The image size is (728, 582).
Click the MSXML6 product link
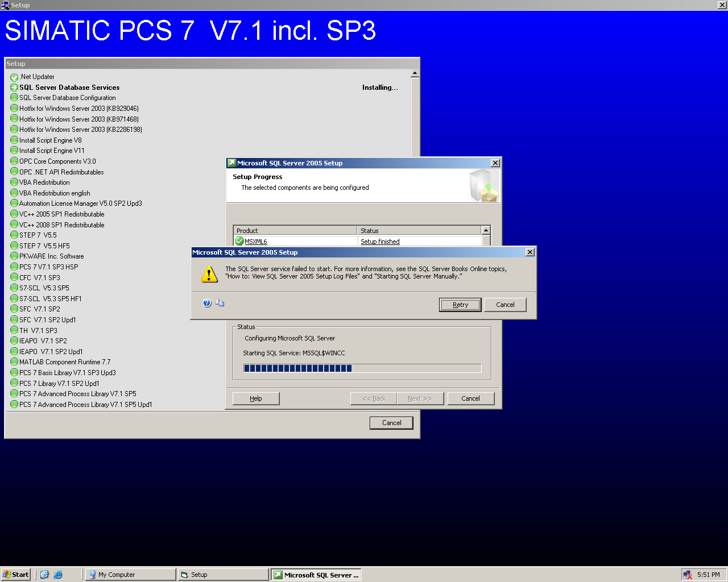256,242
